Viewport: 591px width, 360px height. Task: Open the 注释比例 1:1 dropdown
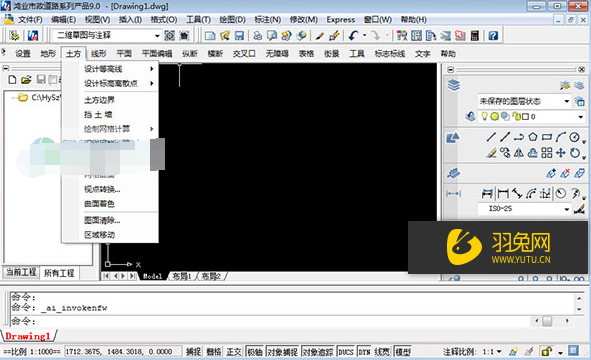click(x=499, y=352)
